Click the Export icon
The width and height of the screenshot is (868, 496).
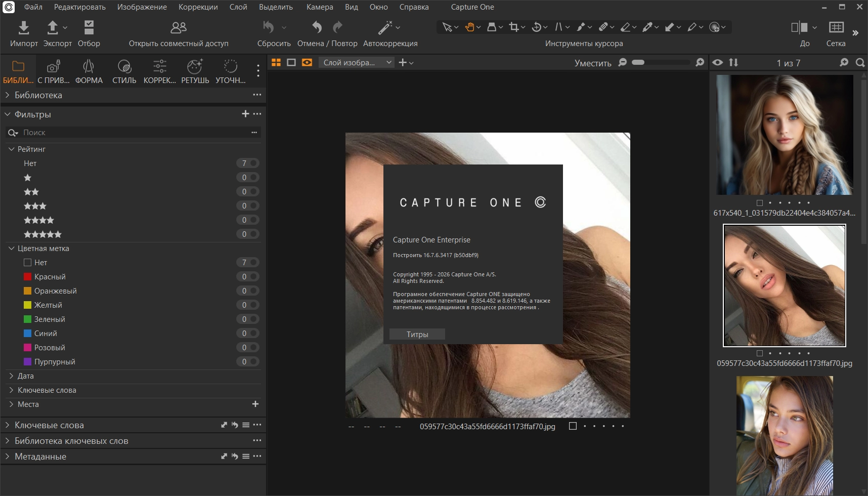53,27
